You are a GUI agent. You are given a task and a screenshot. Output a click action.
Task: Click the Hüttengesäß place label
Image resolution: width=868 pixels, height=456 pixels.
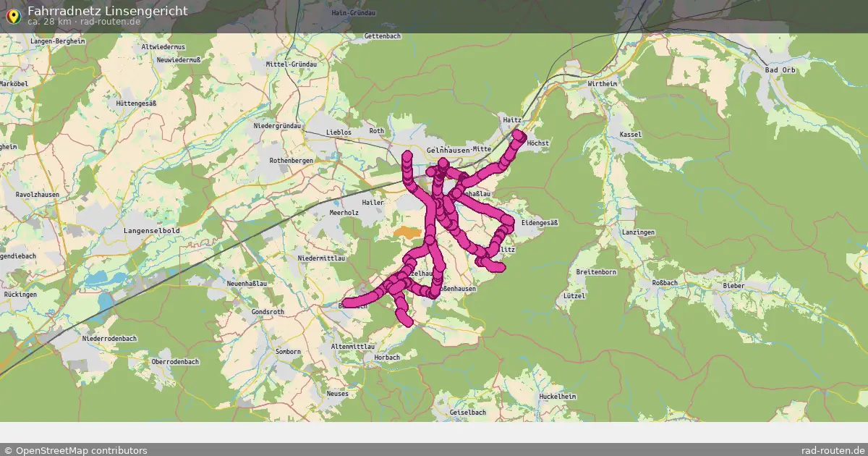pyautogui.click(x=136, y=104)
